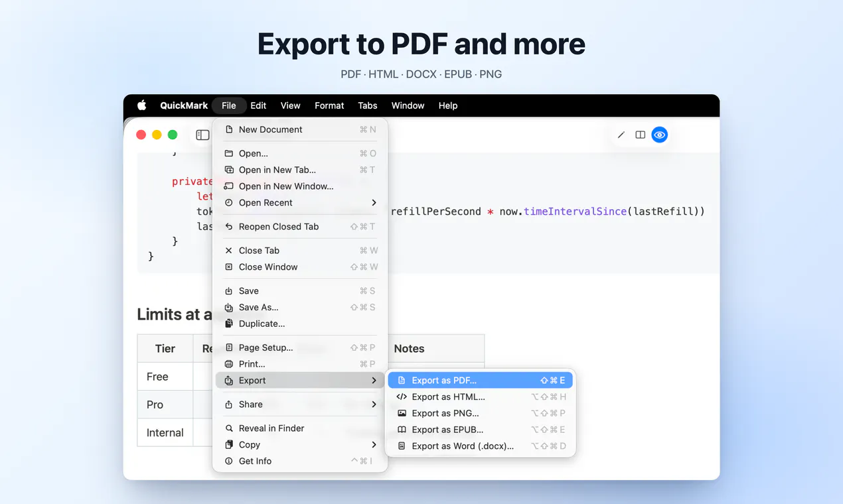Select Duplicate… menu entry

pyautogui.click(x=300, y=324)
